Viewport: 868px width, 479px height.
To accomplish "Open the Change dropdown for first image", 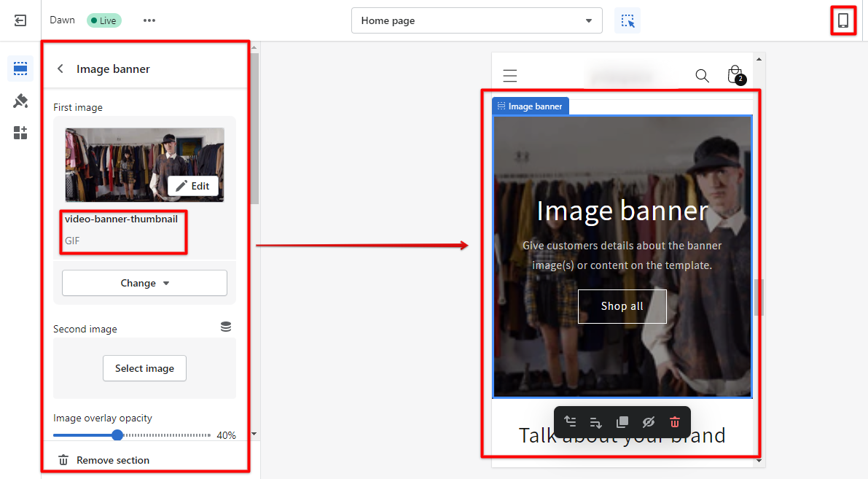I will click(x=144, y=283).
